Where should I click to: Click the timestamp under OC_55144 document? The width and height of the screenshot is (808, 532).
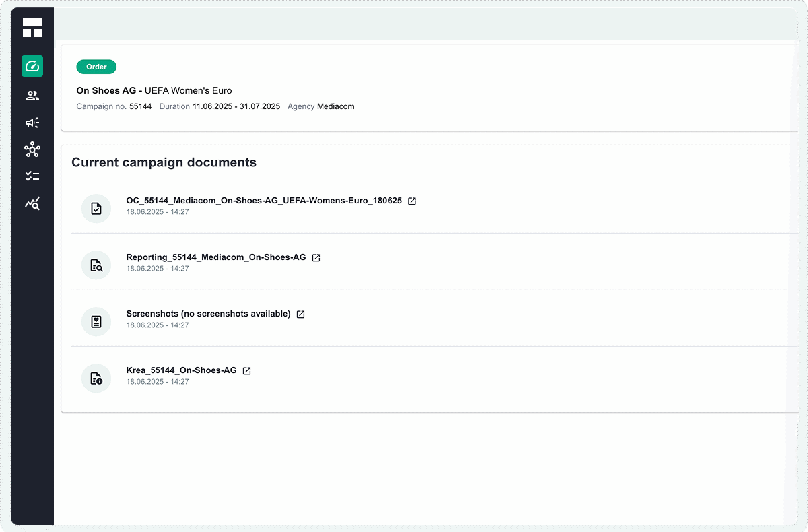point(158,212)
